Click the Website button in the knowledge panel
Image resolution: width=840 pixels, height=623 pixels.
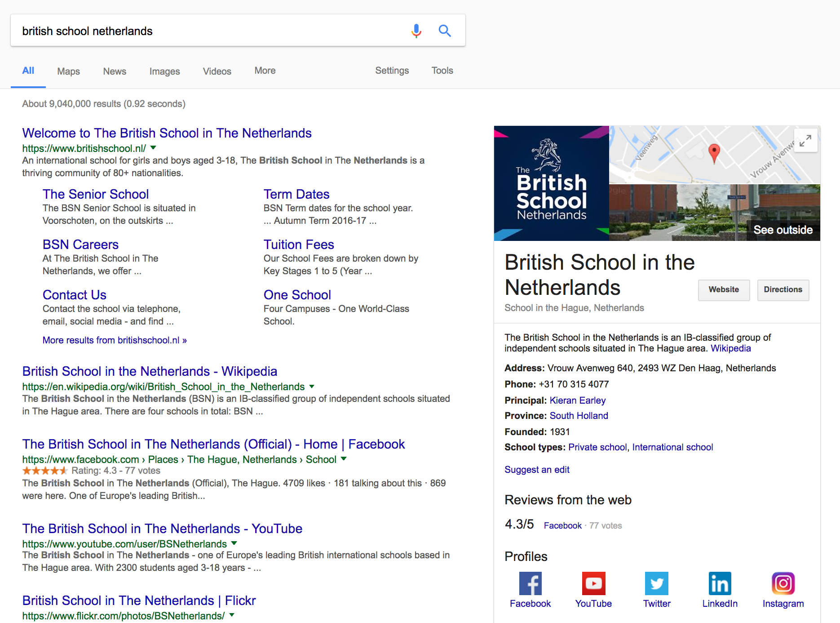[724, 290]
